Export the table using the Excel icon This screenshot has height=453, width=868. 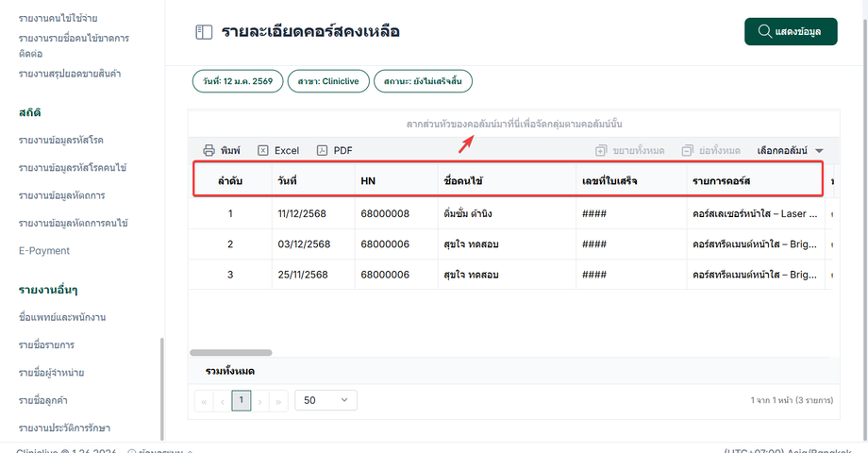pos(263,150)
